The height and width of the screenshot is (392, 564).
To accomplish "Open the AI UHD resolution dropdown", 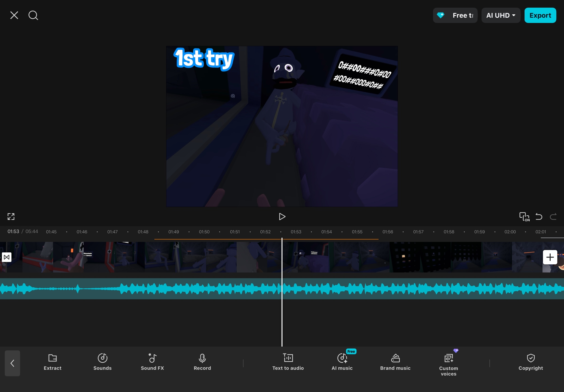I will point(501,15).
